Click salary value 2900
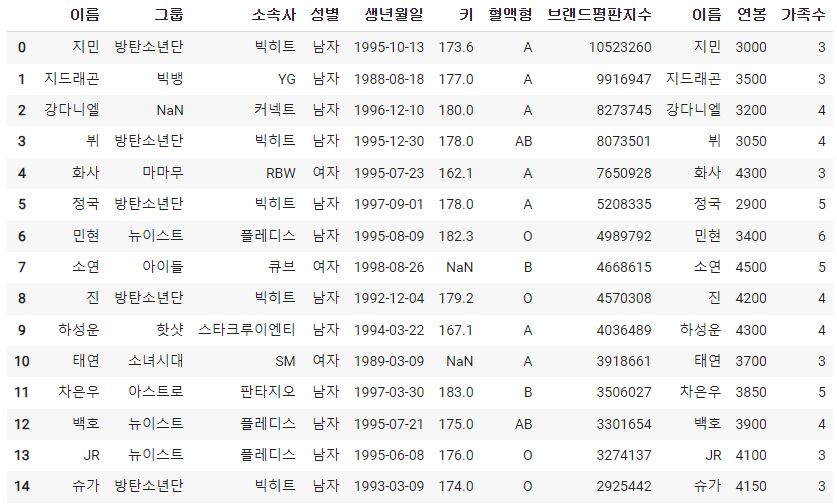837x504 pixels. coord(751,204)
